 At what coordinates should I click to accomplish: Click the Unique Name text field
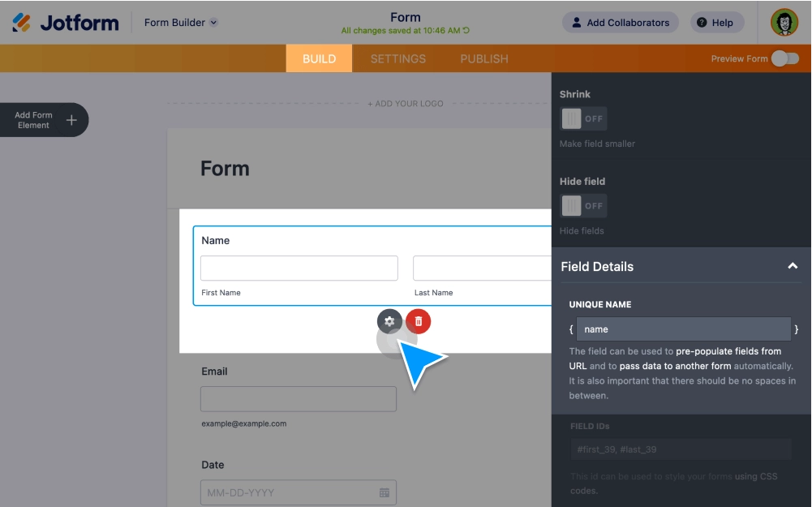pos(684,329)
